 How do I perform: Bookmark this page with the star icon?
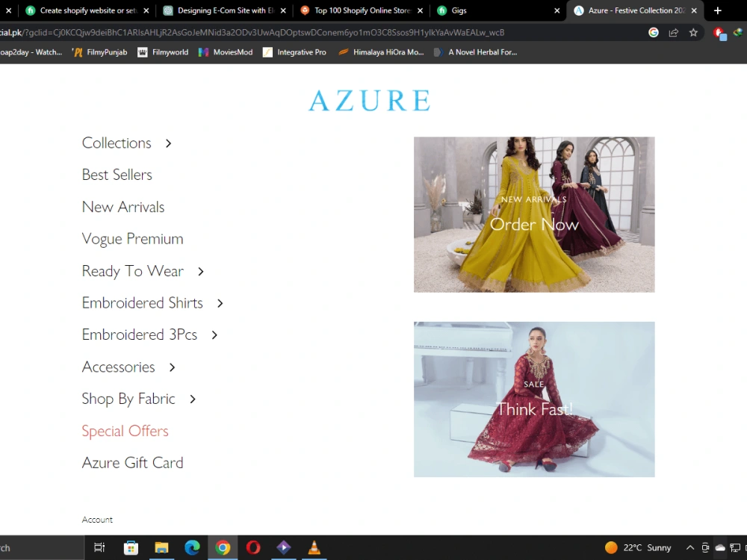click(693, 32)
